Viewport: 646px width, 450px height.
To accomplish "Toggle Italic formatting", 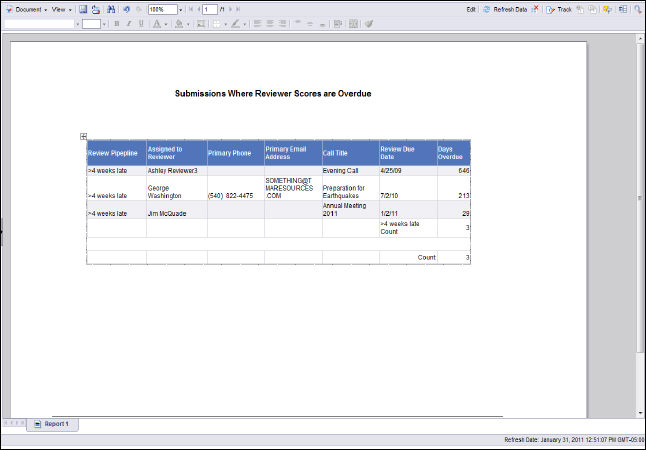I will [x=128, y=22].
